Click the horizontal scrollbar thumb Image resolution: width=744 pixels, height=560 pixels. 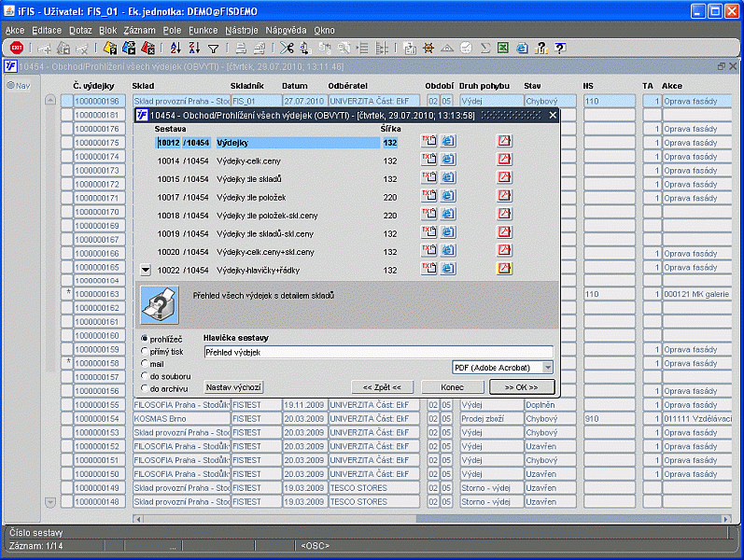569,519
